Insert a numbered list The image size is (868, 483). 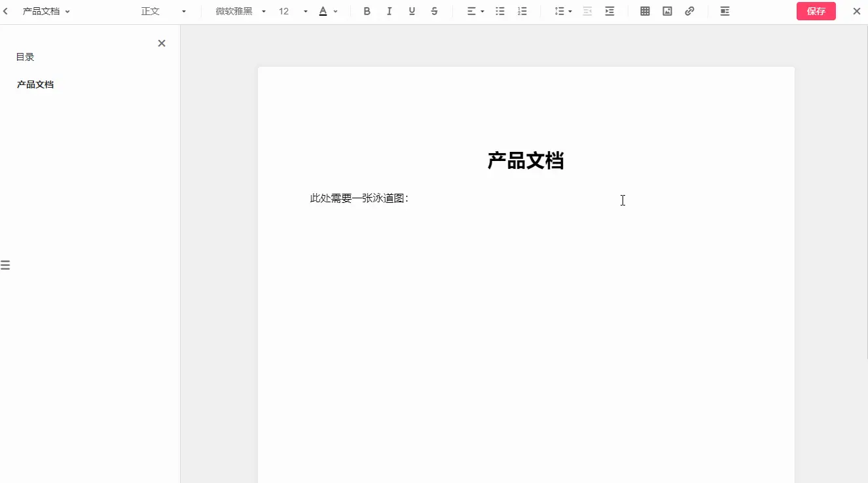pos(522,11)
